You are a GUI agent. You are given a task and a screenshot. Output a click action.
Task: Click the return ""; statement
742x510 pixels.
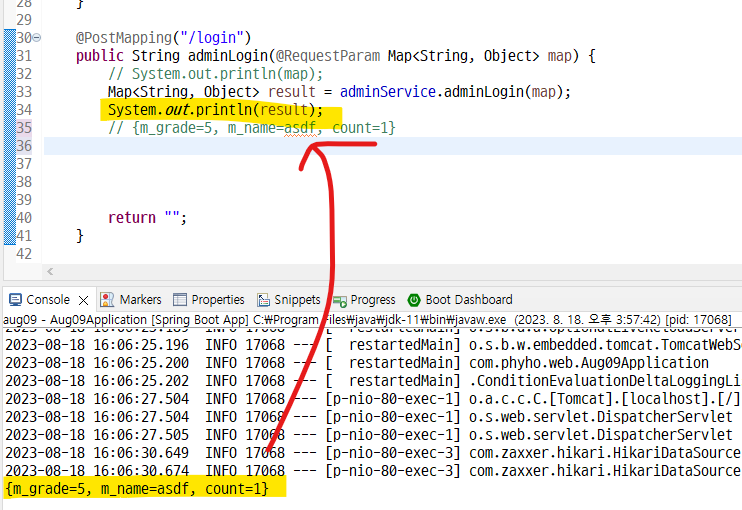coord(147,218)
